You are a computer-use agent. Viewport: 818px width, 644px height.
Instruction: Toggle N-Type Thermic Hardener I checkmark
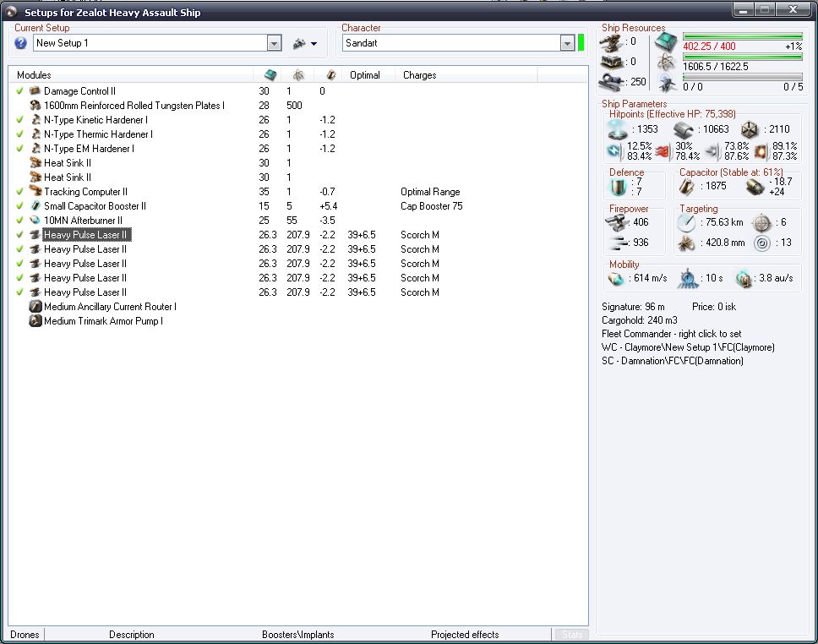19,134
